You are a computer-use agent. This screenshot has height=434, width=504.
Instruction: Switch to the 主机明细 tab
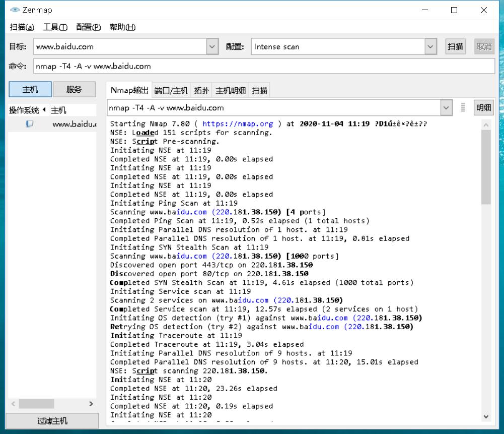click(231, 91)
